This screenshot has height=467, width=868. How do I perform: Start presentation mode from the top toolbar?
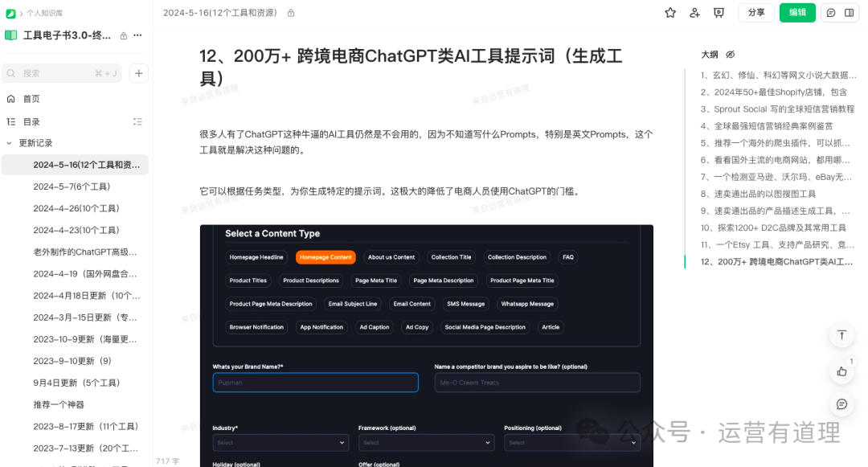click(719, 12)
